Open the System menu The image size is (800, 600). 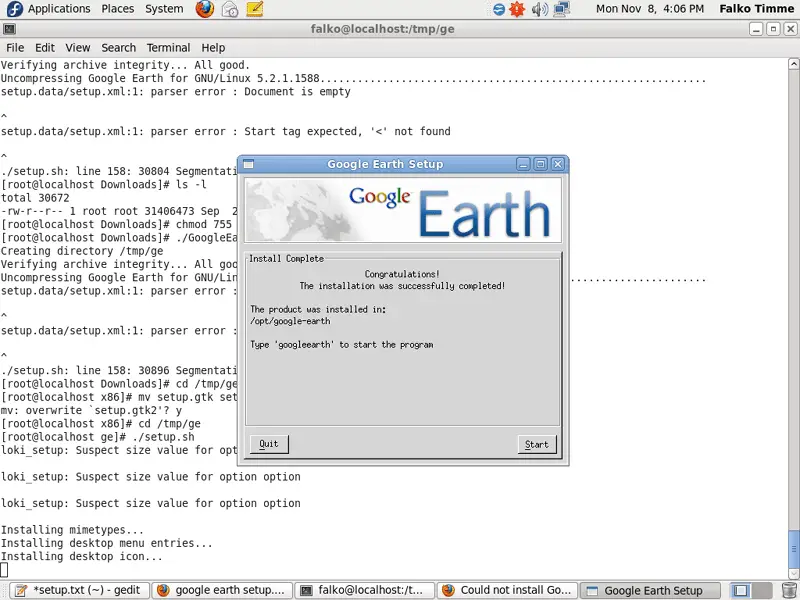point(164,9)
